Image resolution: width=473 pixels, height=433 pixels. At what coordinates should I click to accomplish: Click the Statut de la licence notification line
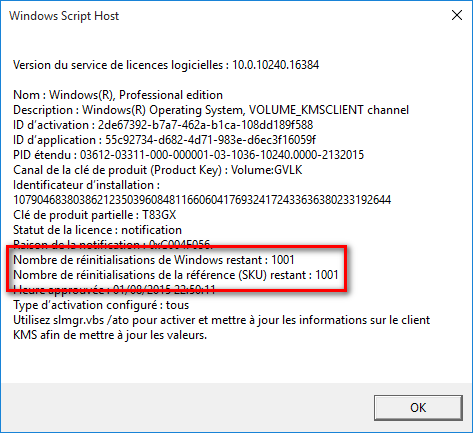point(97,230)
